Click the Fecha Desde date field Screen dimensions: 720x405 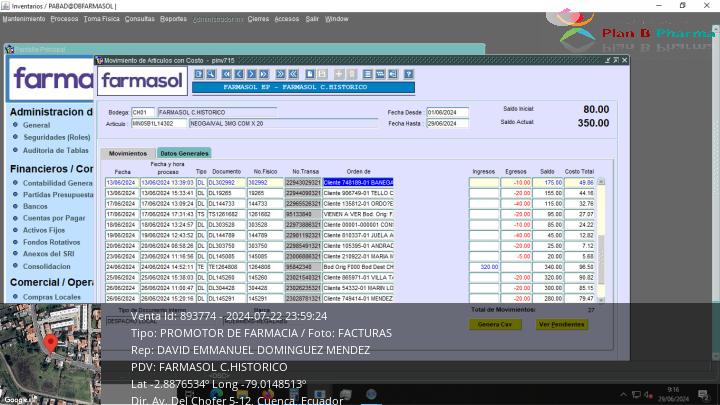(x=447, y=112)
